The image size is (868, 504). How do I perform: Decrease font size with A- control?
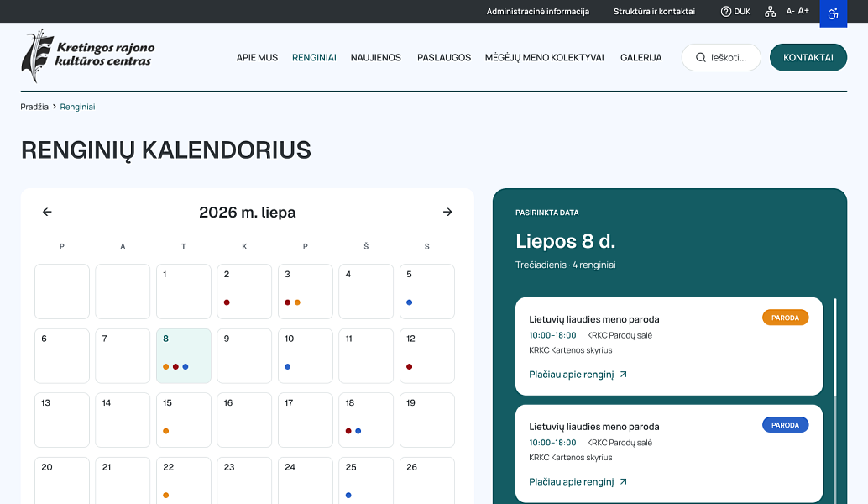pyautogui.click(x=791, y=11)
